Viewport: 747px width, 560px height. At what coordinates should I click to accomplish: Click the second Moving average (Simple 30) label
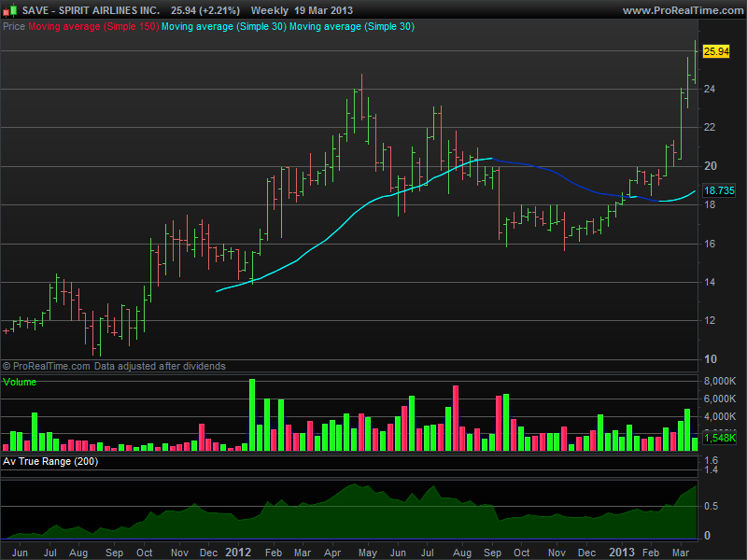pos(352,27)
